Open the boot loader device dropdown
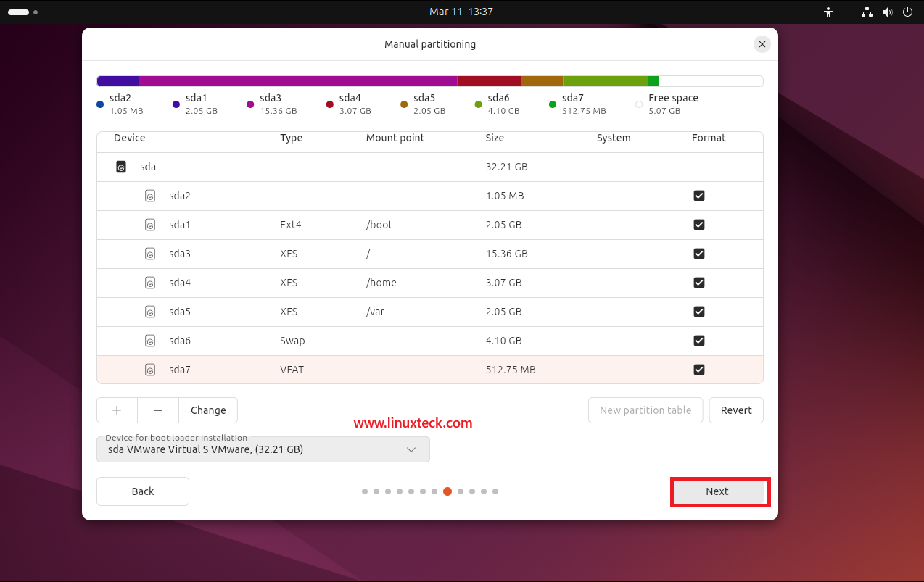This screenshot has height=582, width=924. [x=263, y=449]
